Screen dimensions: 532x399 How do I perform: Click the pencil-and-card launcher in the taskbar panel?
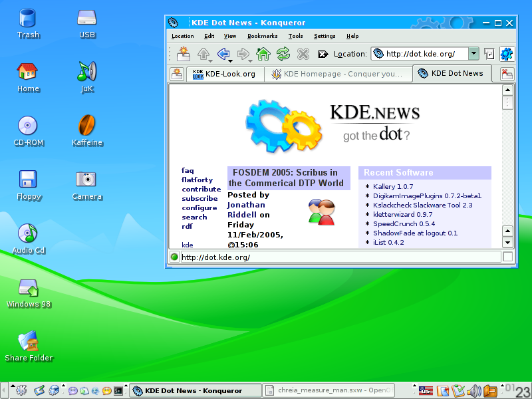click(x=39, y=390)
